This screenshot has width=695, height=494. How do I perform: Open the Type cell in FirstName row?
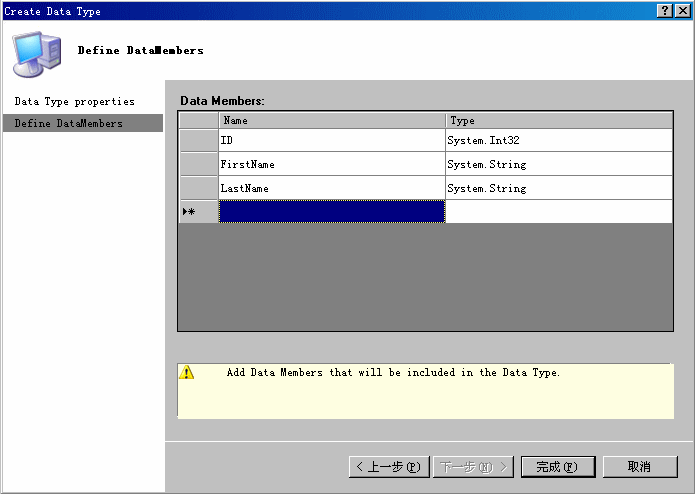[558, 164]
